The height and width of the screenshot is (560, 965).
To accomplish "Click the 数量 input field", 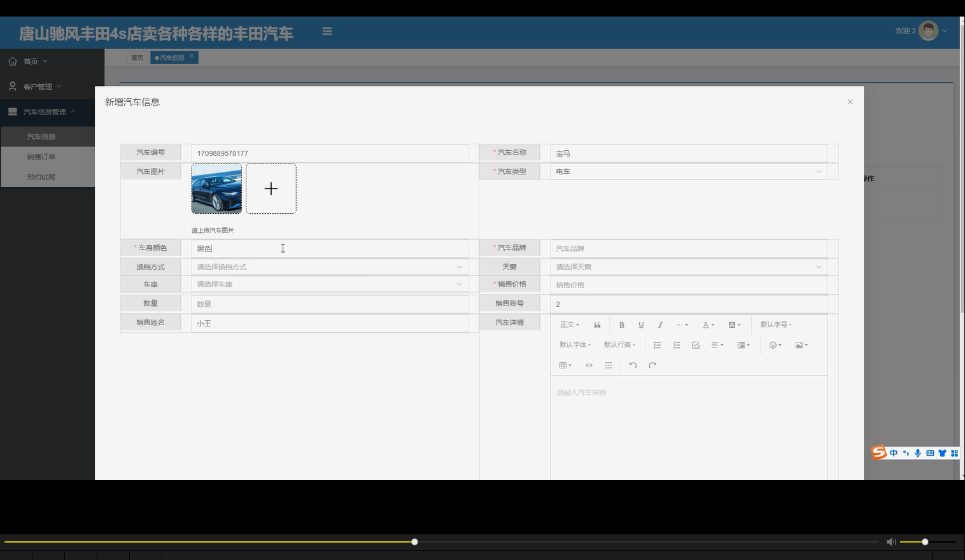I will click(330, 304).
